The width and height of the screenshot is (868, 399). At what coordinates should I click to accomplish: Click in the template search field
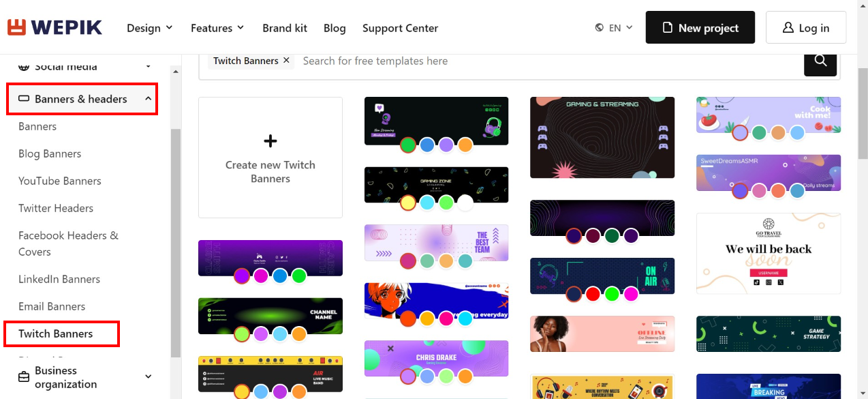549,61
